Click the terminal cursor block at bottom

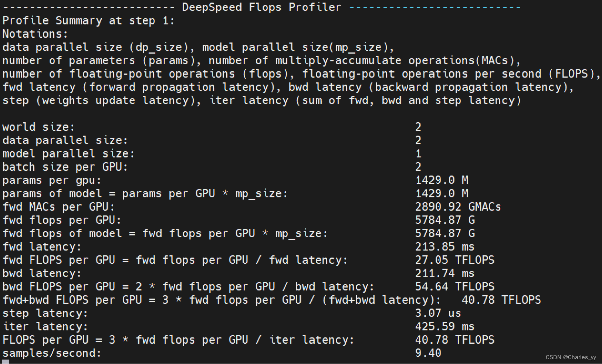point(6,362)
